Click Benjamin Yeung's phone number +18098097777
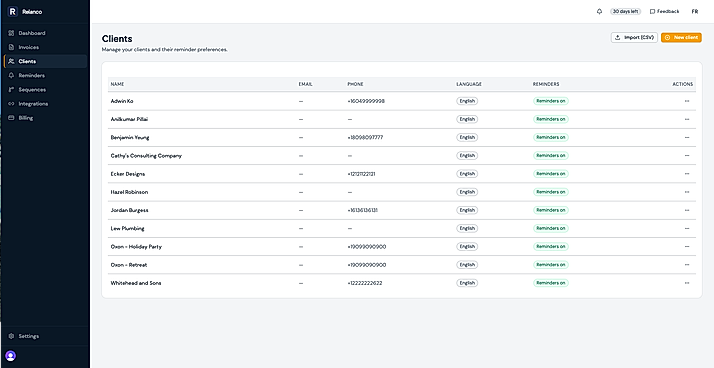 (365, 138)
